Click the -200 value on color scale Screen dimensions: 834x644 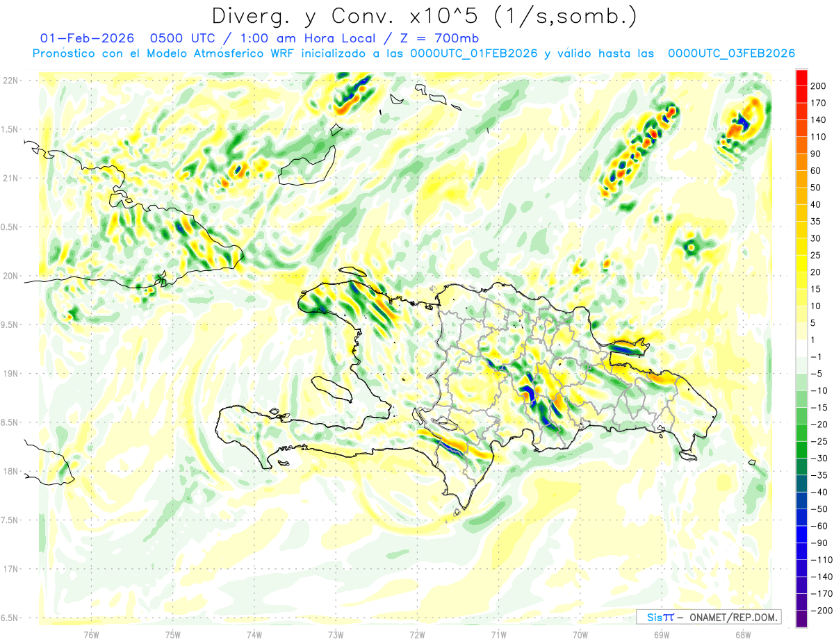point(823,611)
